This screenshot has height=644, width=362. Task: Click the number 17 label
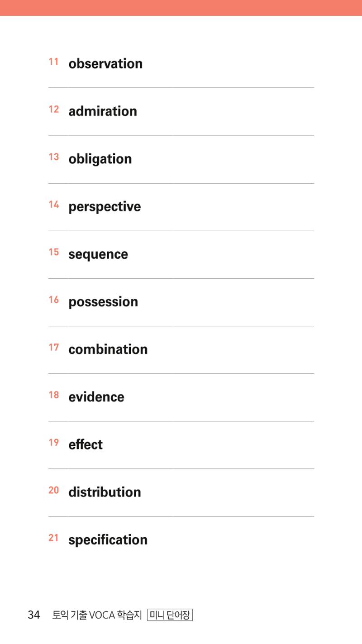coord(54,348)
